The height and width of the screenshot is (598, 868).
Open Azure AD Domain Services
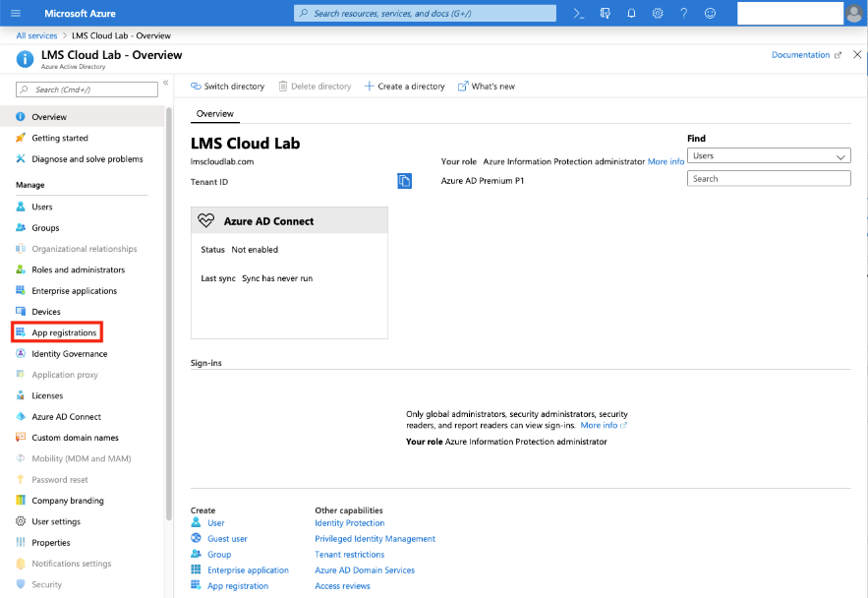(365, 570)
